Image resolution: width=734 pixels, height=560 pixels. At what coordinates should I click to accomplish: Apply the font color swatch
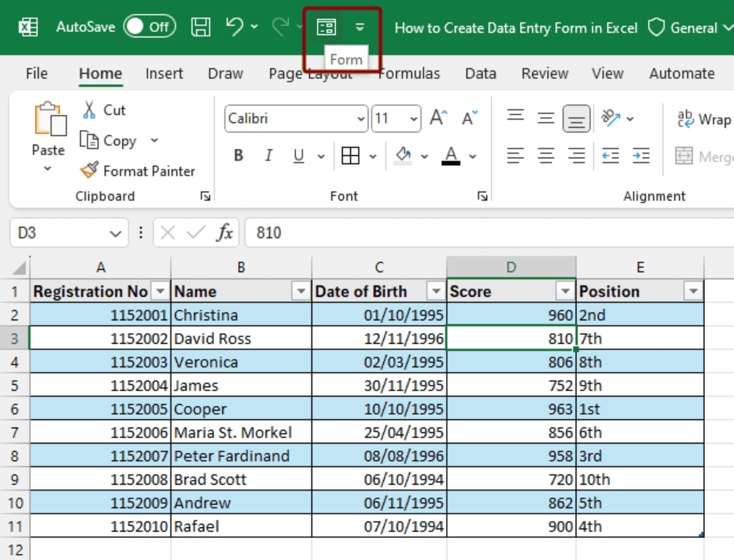click(451, 156)
